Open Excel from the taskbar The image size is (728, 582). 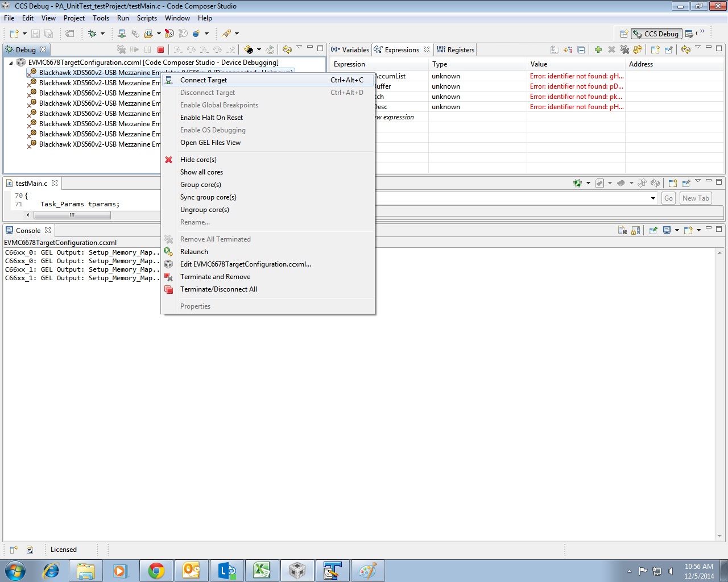pos(262,571)
